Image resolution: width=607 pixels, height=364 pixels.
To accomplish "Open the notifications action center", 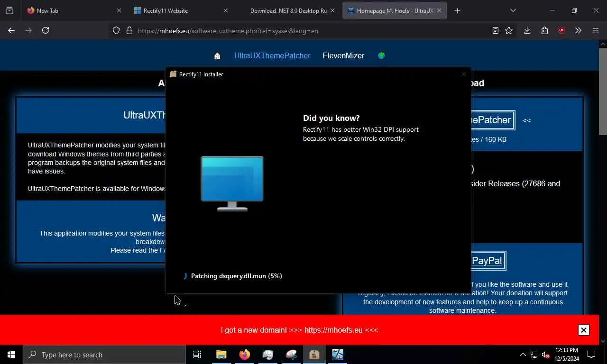I will point(591,355).
